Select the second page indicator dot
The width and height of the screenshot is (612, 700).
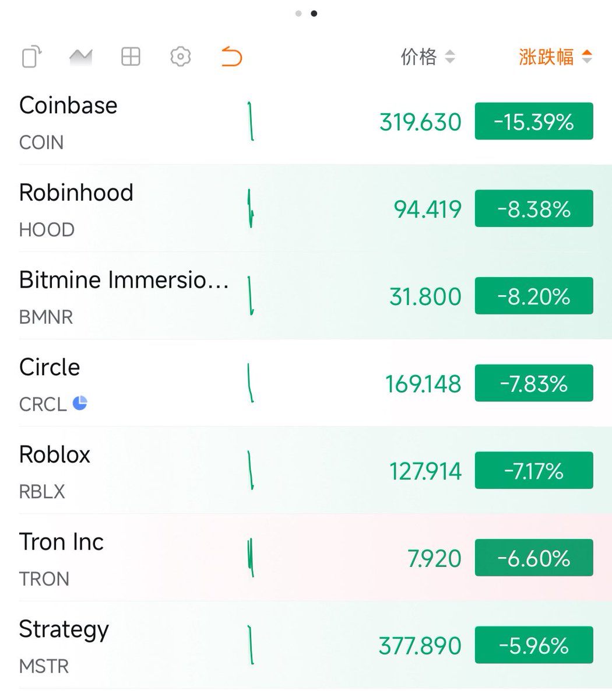point(314,13)
